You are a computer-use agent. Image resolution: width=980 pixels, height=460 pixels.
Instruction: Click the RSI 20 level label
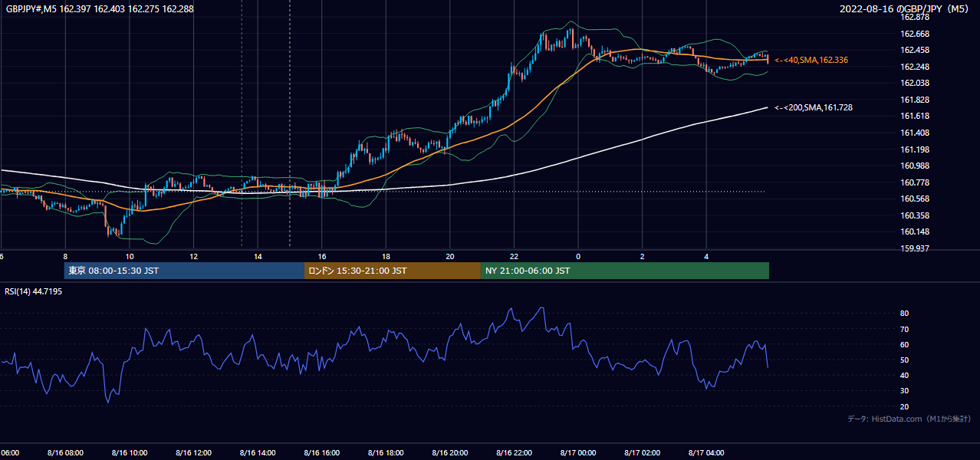click(904, 406)
